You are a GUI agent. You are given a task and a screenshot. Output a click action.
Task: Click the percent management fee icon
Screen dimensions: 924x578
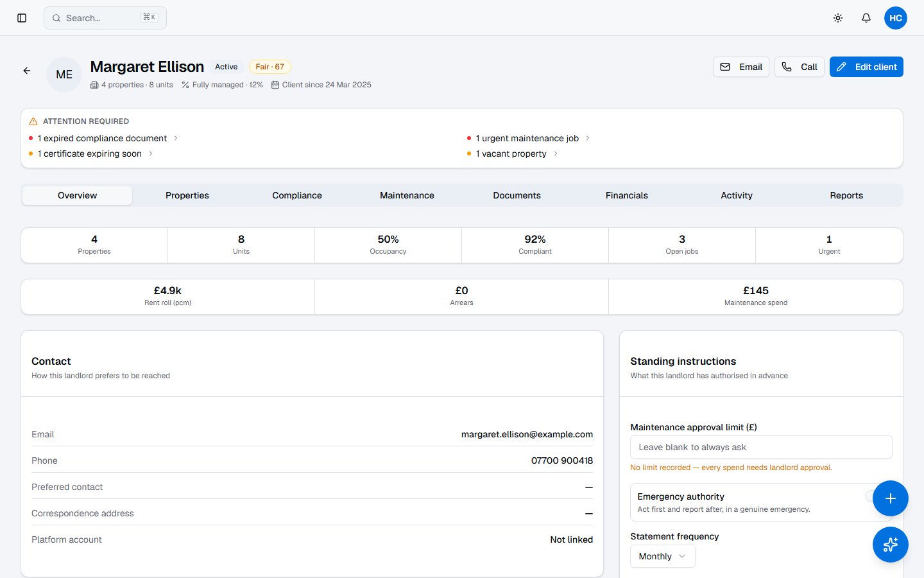click(185, 85)
